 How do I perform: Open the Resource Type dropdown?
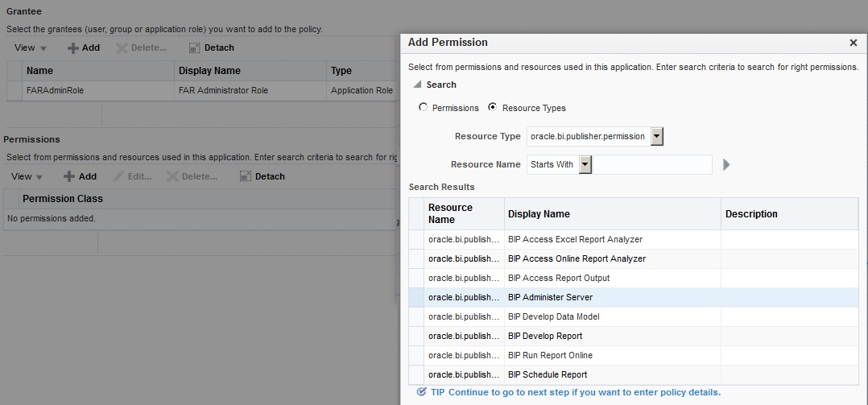657,136
